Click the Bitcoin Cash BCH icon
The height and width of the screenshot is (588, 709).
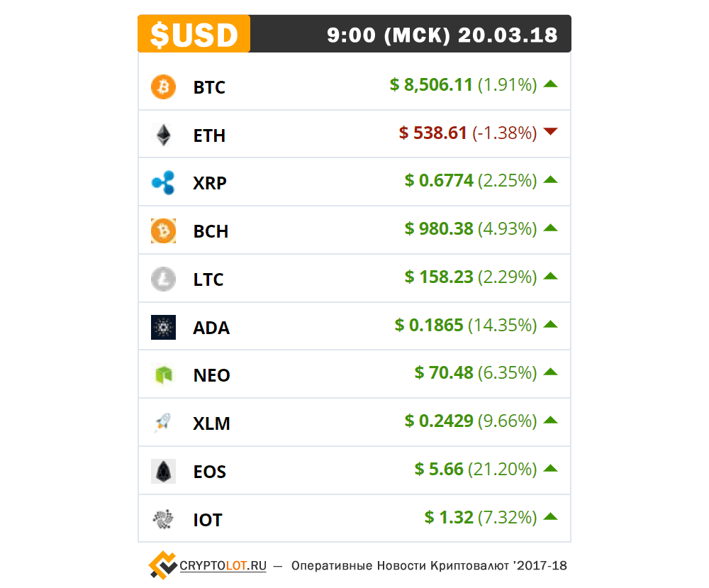[x=163, y=231]
